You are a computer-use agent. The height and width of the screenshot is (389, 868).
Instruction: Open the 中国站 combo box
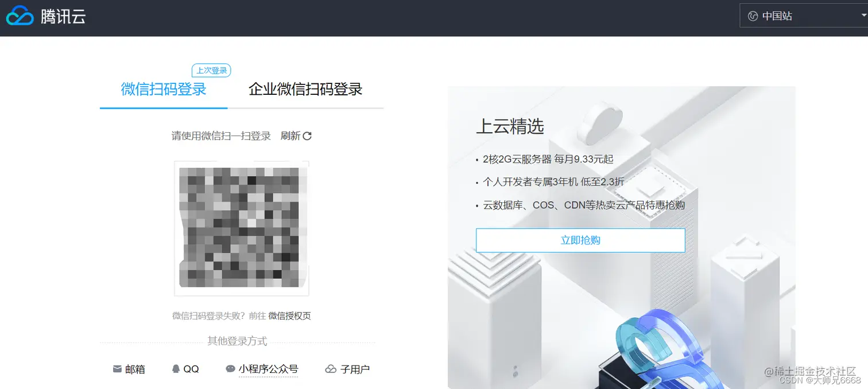[x=804, y=16]
